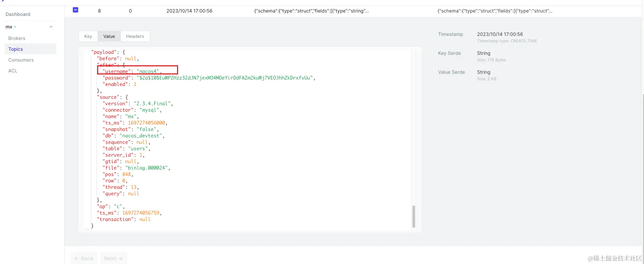
Task: Click the "op": "c" line
Action: point(111,206)
